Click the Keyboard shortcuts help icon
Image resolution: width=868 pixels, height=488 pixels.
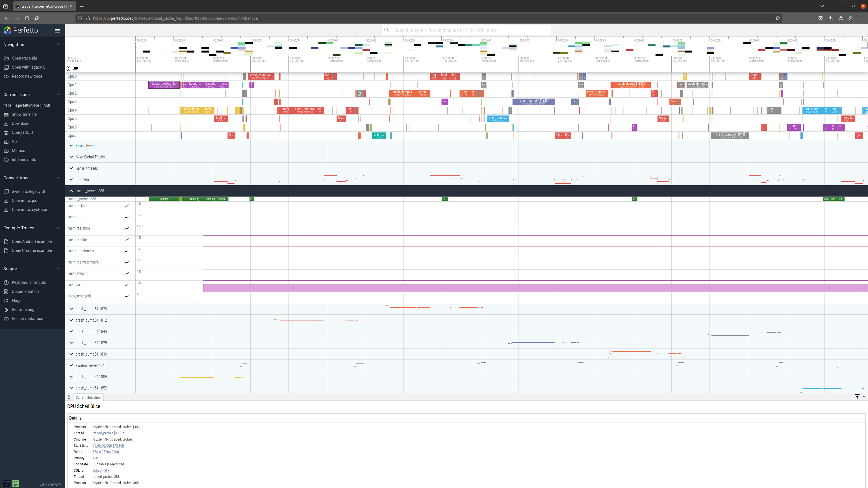pyautogui.click(x=6, y=283)
